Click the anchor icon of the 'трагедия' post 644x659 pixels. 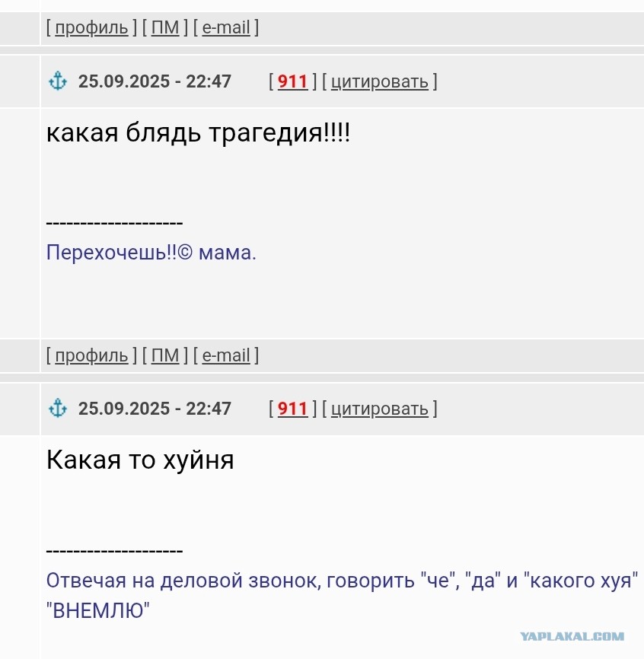[58, 81]
